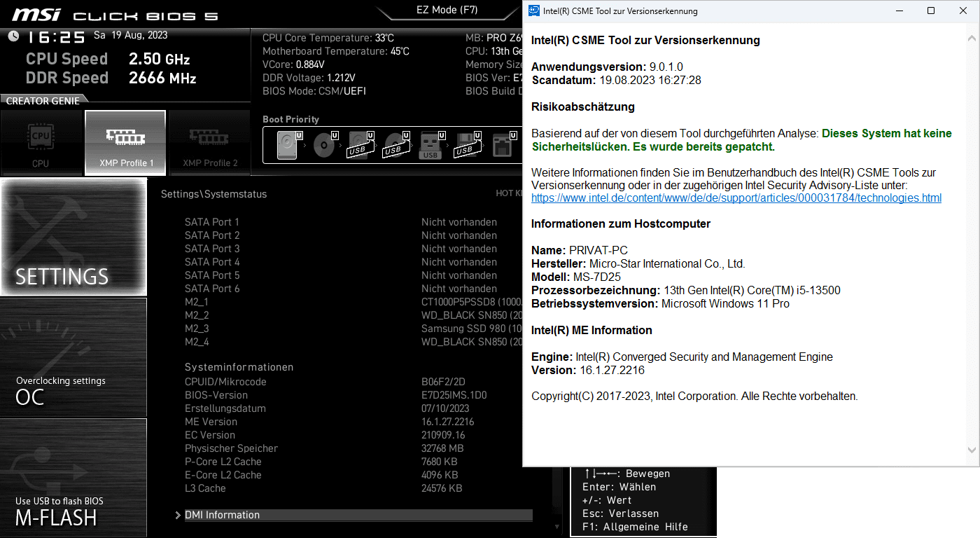Screen dimensions: 980x538
Task: Click the MSI logo in the BIOS header
Action: point(36,14)
